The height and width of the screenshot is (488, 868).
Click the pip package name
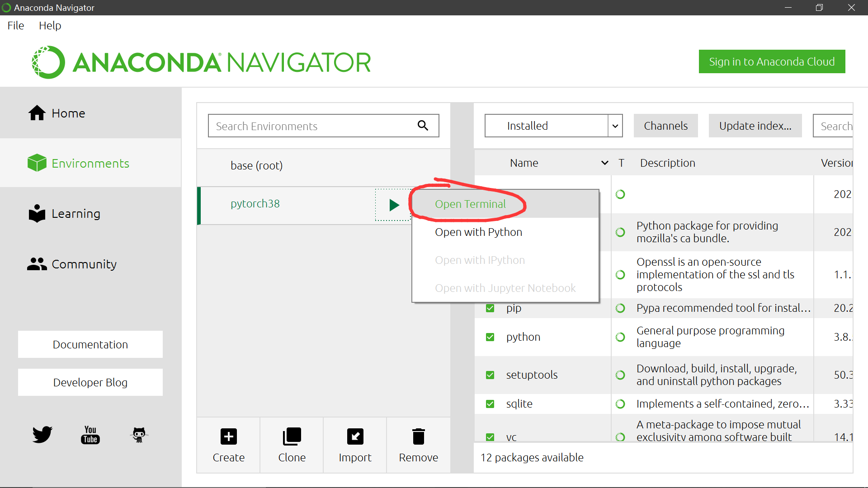pos(514,308)
